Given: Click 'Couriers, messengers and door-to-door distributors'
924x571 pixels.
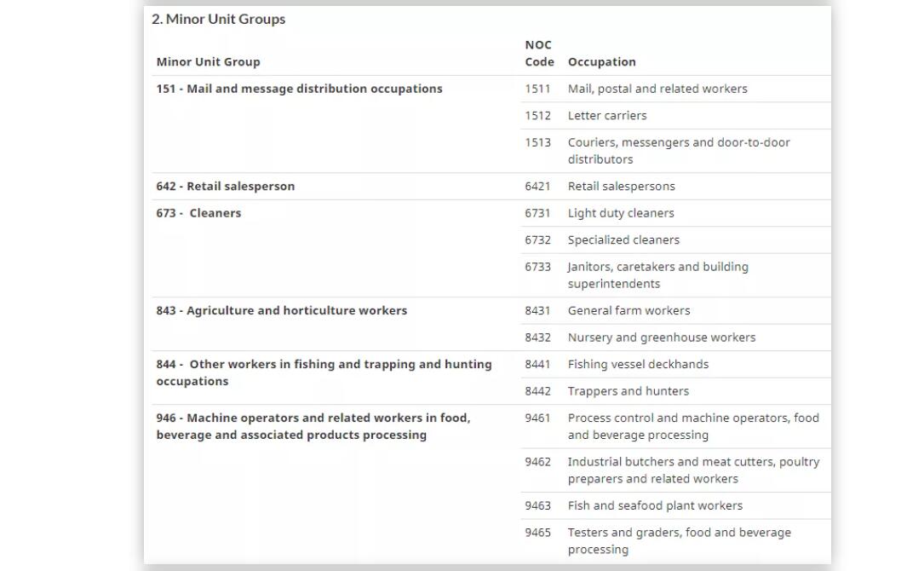Looking at the screenshot, I should click(x=679, y=151).
